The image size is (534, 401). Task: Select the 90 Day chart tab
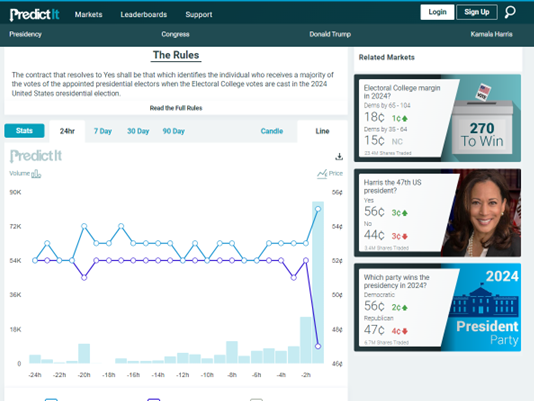(173, 131)
